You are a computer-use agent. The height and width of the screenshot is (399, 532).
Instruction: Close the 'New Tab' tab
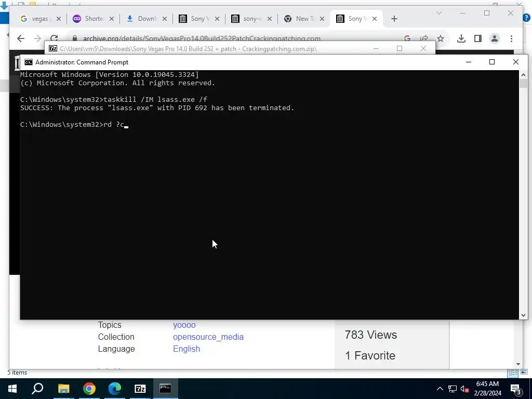pos(322,19)
